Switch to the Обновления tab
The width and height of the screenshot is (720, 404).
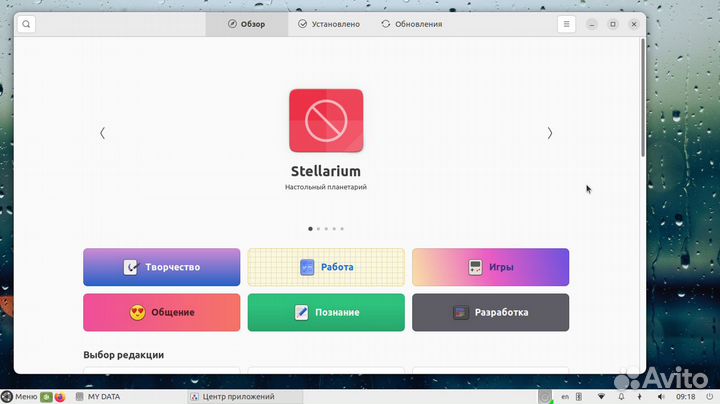tap(411, 24)
